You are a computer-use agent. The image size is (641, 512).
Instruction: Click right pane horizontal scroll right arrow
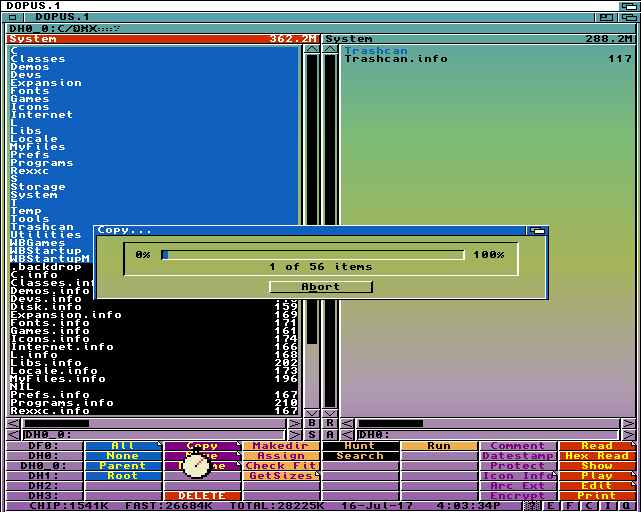[x=628, y=423]
